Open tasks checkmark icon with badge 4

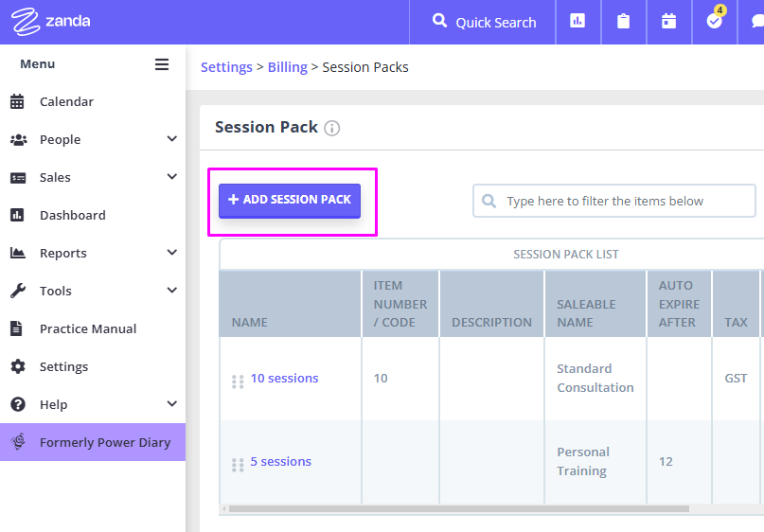tap(715, 20)
